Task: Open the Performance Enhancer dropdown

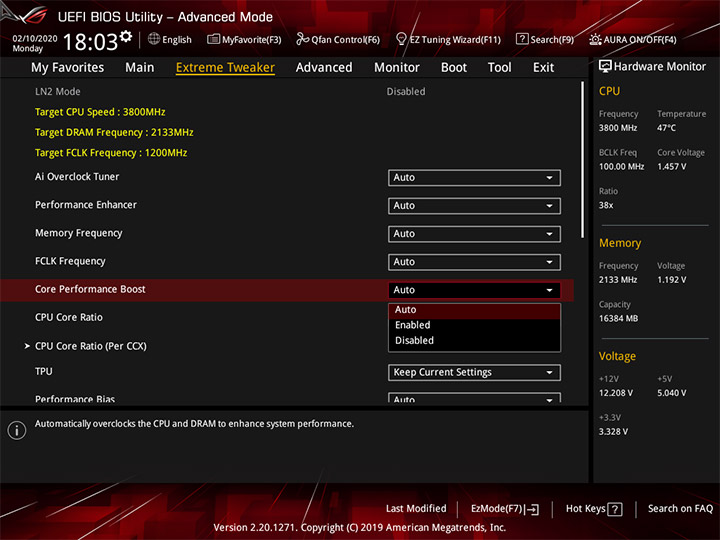Action: tap(474, 206)
